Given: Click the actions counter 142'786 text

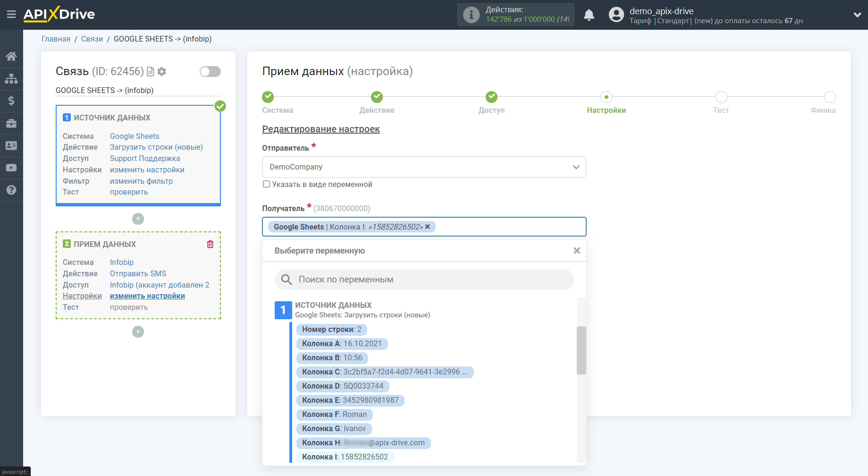Looking at the screenshot, I should (x=498, y=19).
